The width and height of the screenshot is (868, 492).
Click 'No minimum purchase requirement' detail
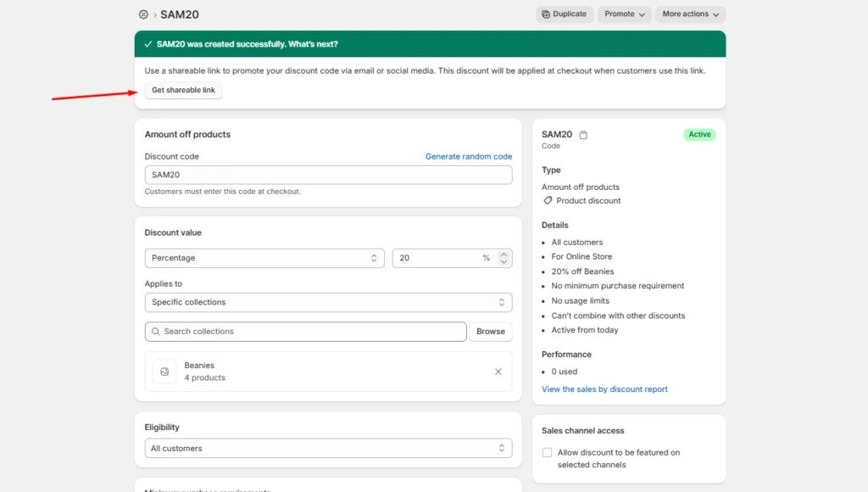coord(617,286)
